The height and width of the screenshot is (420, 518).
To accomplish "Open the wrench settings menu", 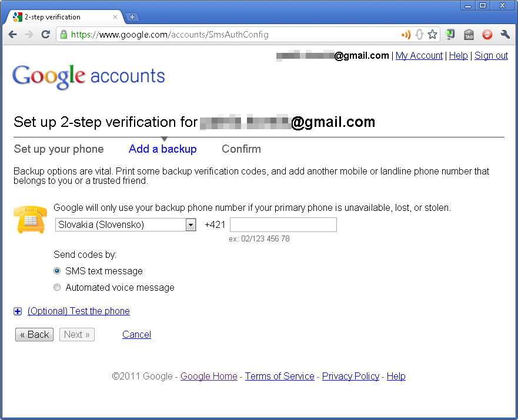I will click(505, 34).
